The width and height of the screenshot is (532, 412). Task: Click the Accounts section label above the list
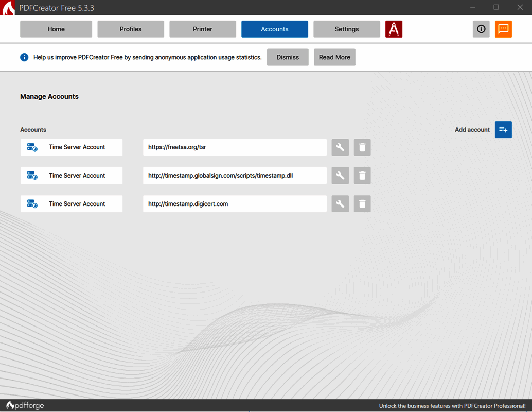pos(33,130)
